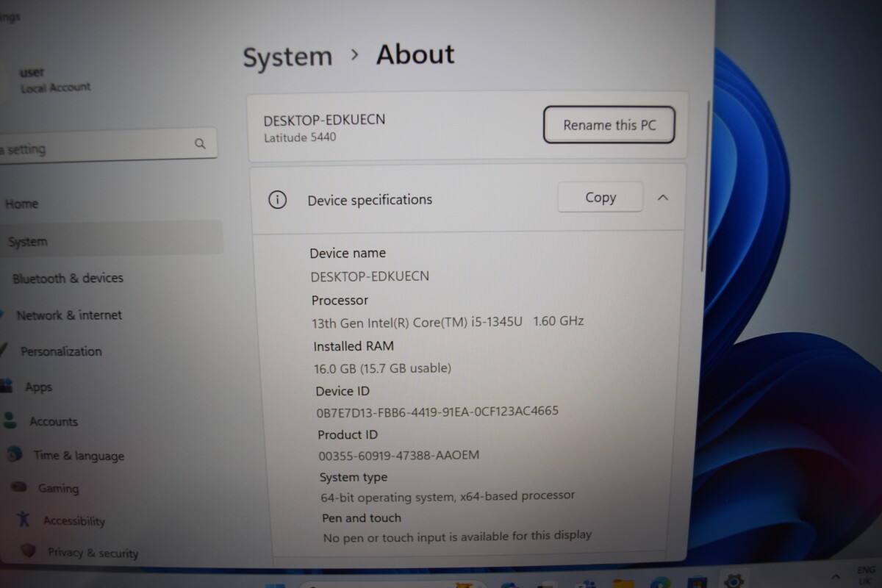Click the Latitude 5440 model text
The height and width of the screenshot is (588, 882).
coord(300,137)
